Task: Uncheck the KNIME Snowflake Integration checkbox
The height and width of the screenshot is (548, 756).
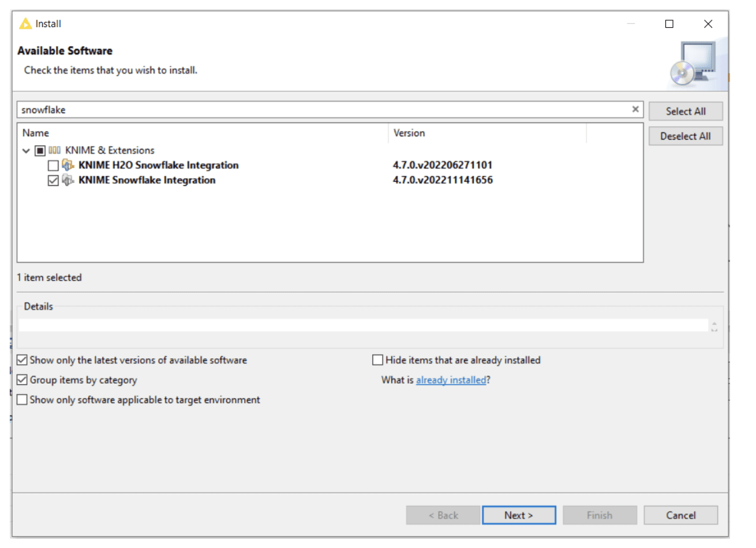Action: (53, 181)
